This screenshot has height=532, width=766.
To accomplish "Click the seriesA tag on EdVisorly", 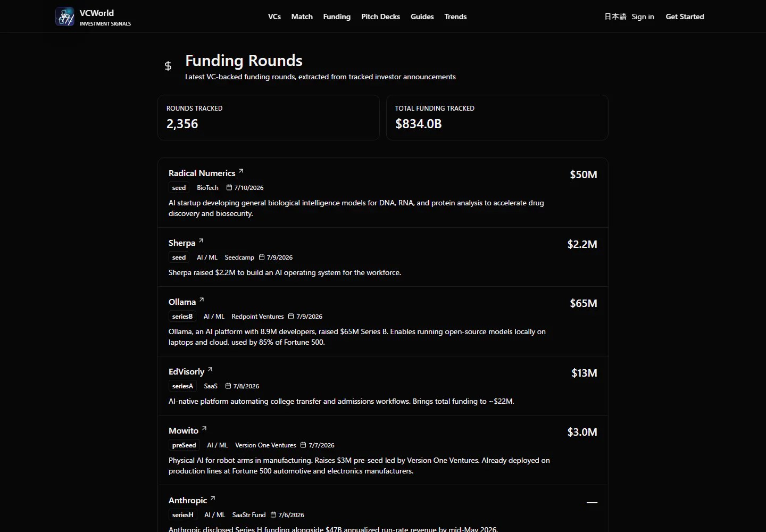I will coord(182,386).
